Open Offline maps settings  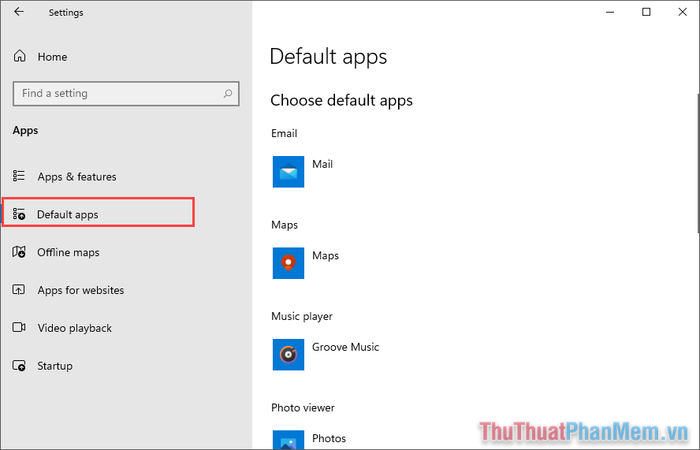68,252
